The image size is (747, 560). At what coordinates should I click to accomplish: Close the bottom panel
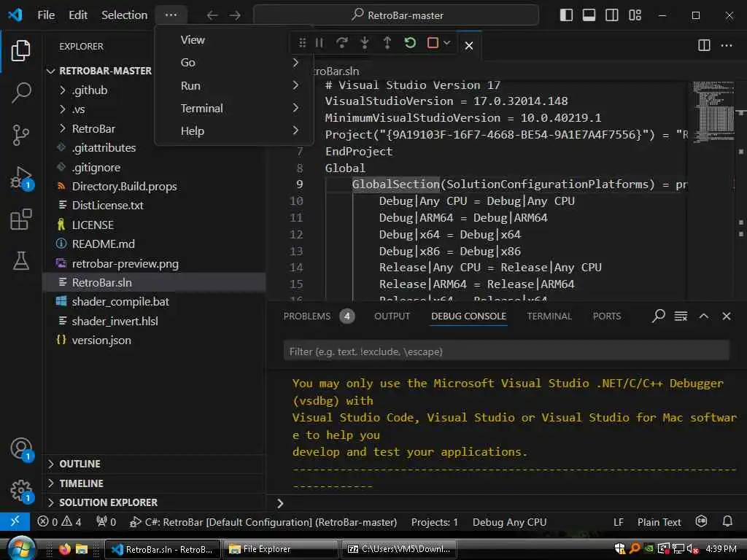727,316
